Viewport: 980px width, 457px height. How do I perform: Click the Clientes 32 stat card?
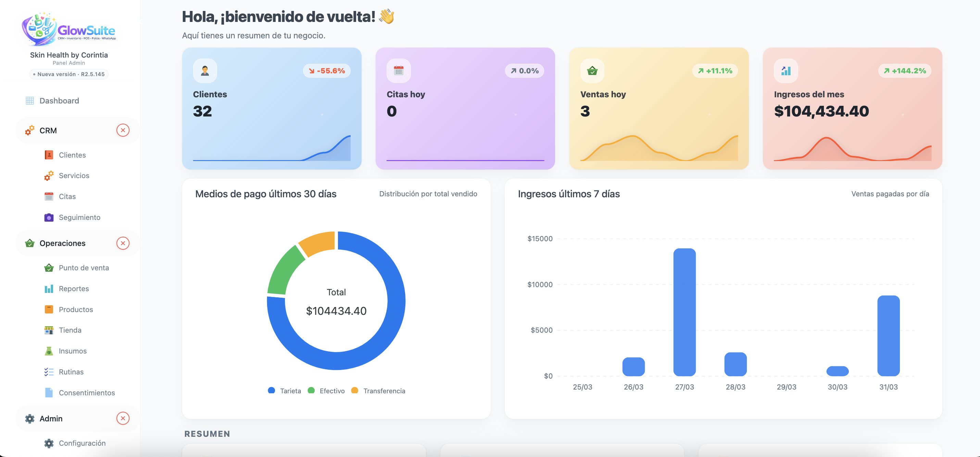click(272, 109)
